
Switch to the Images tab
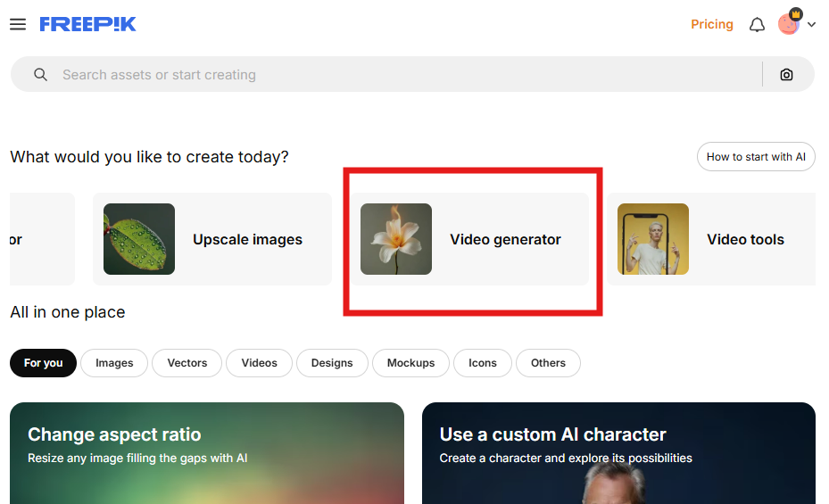point(114,363)
